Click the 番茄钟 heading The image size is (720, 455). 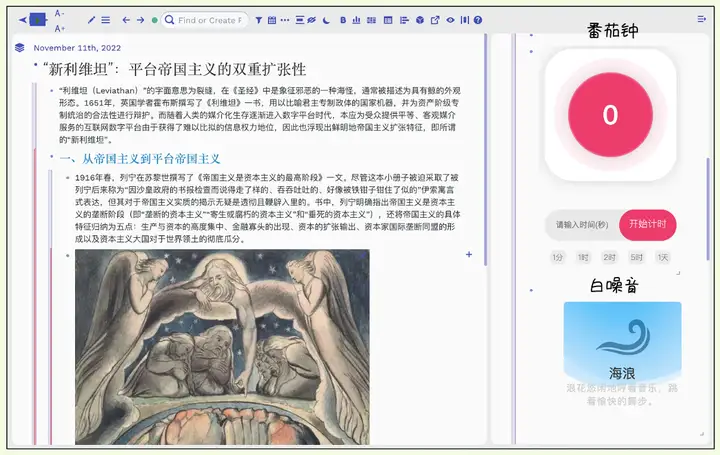point(613,30)
